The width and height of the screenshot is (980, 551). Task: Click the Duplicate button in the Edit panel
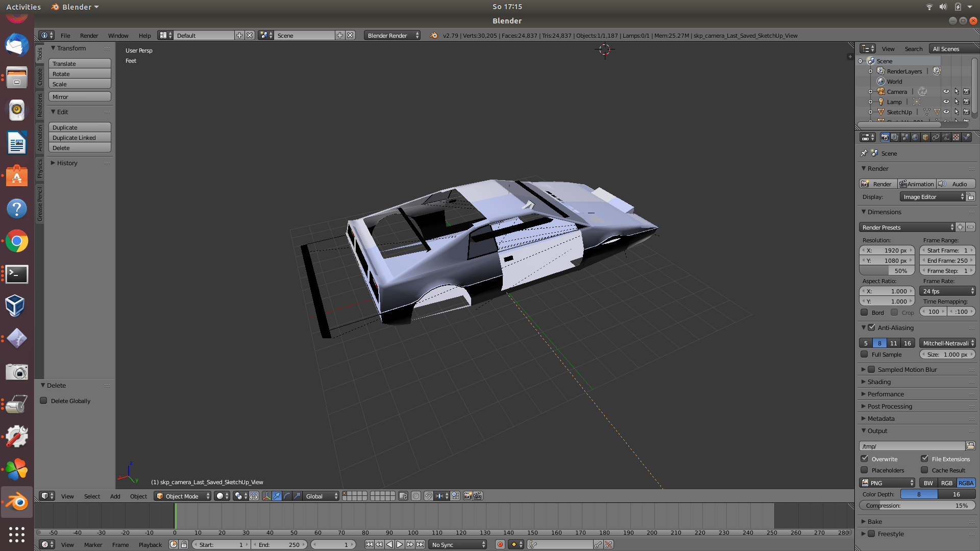[79, 127]
